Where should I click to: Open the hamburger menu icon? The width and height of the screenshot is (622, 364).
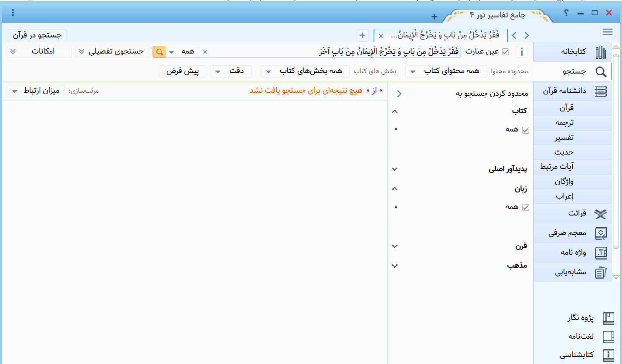tap(608, 32)
